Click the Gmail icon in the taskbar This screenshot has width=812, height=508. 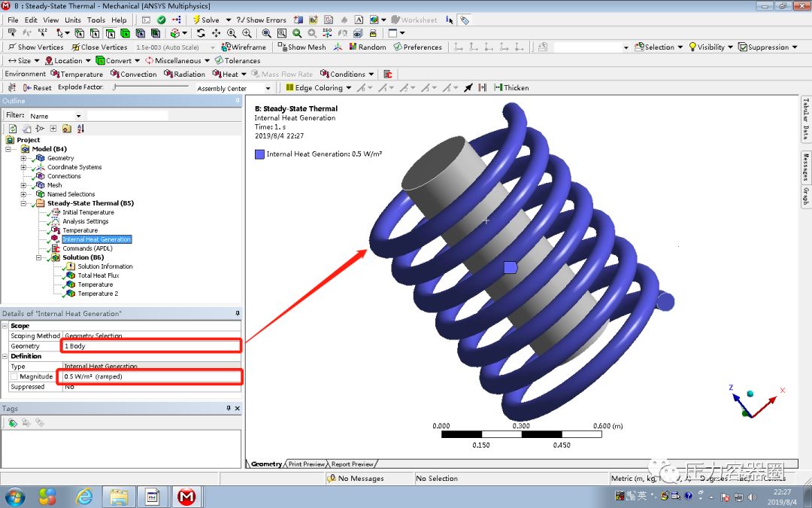pos(187,496)
